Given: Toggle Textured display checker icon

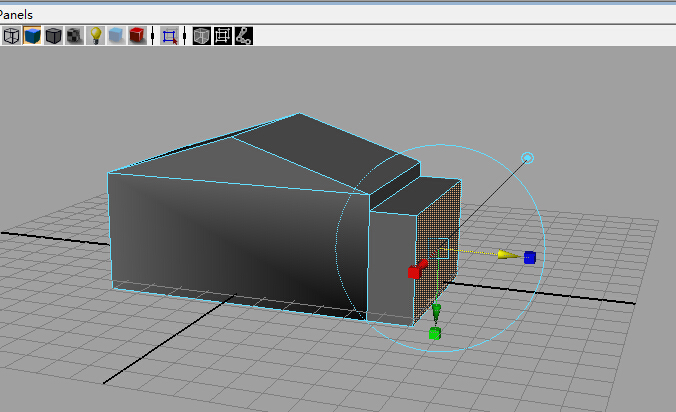Looking at the screenshot, I should pyautogui.click(x=75, y=36).
